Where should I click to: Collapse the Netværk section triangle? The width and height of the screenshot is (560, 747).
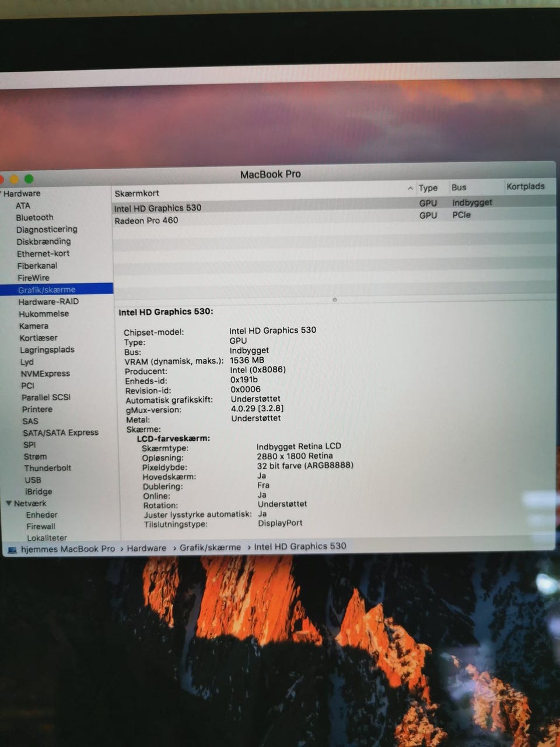click(9, 503)
